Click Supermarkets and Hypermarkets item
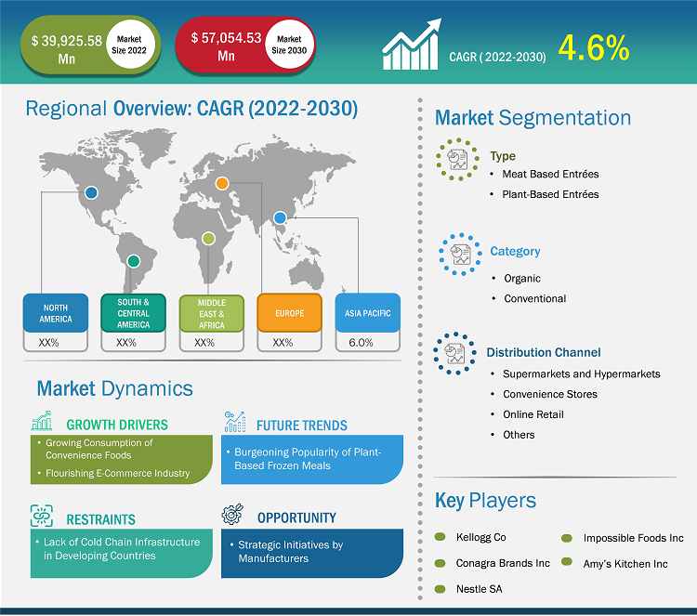The height and width of the screenshot is (616, 697). [x=582, y=374]
